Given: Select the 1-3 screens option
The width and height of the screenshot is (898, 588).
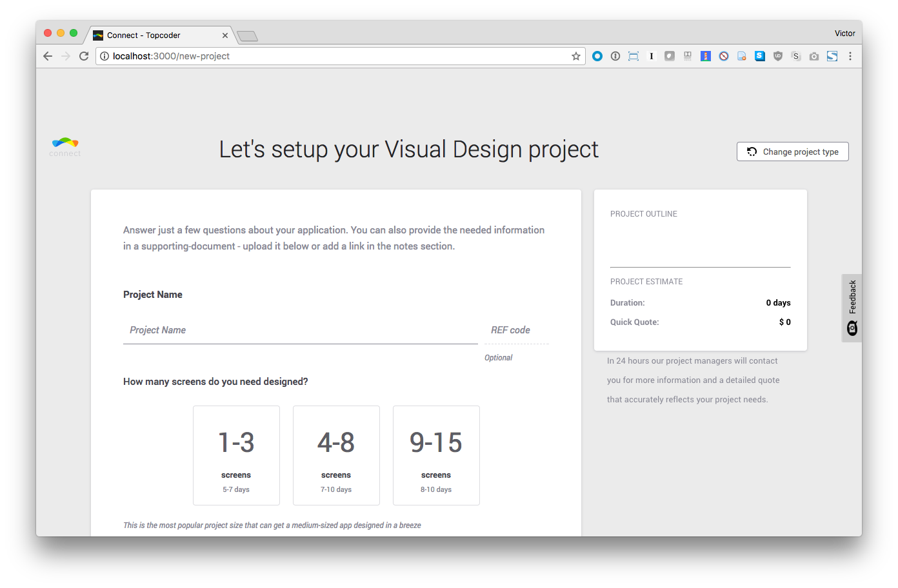Looking at the screenshot, I should click(x=236, y=455).
